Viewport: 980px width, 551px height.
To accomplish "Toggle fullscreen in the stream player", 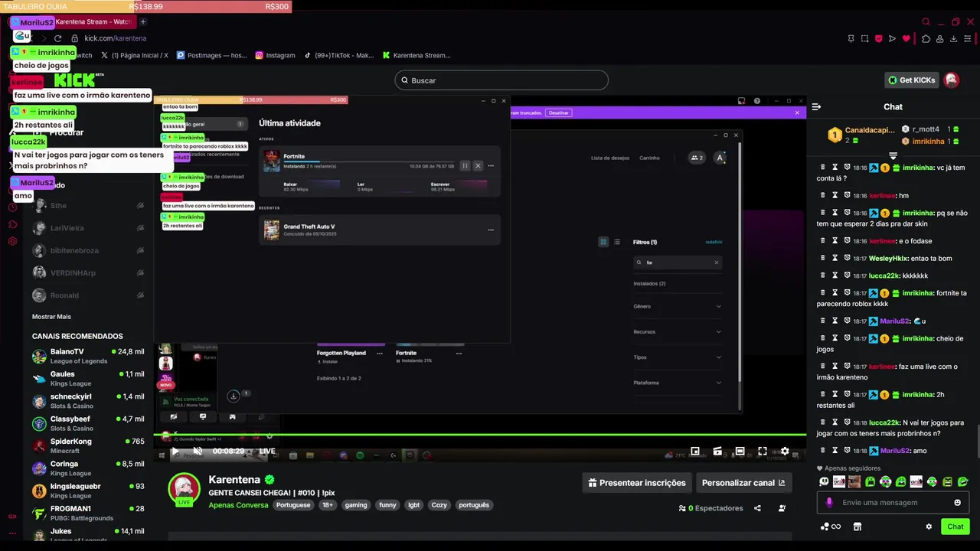I will 763,452.
